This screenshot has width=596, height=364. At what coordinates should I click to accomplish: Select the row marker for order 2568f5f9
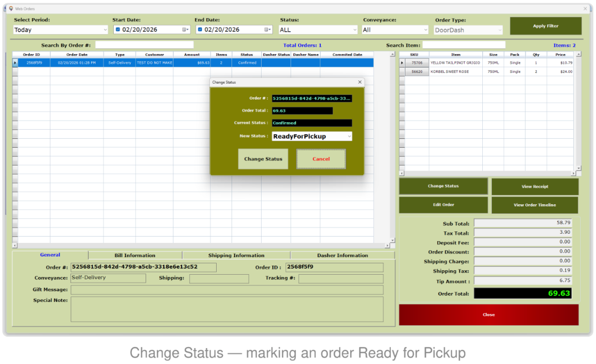click(x=15, y=63)
